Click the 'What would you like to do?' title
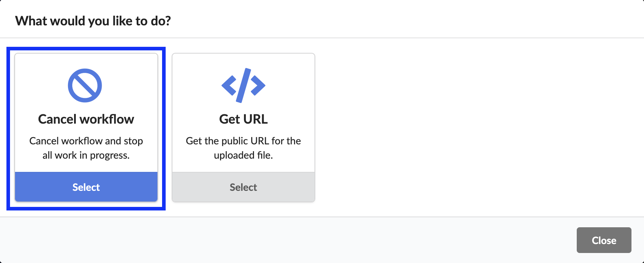The height and width of the screenshot is (263, 644). [x=93, y=21]
